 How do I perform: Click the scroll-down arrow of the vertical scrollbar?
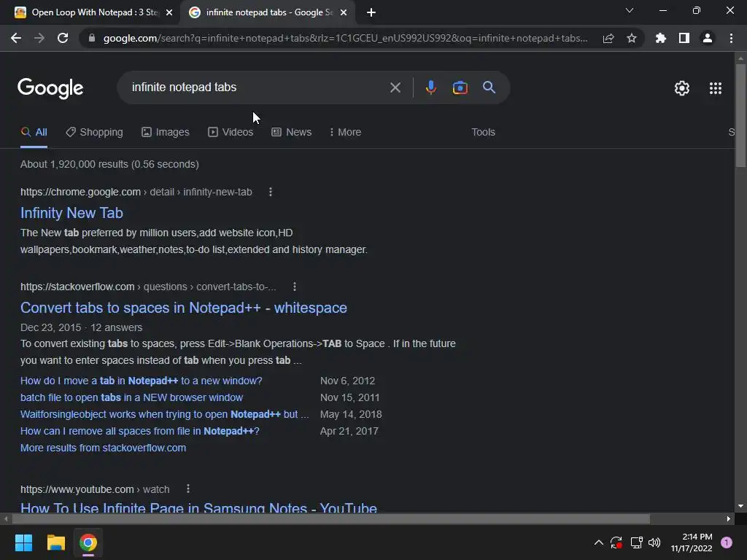[x=740, y=506]
